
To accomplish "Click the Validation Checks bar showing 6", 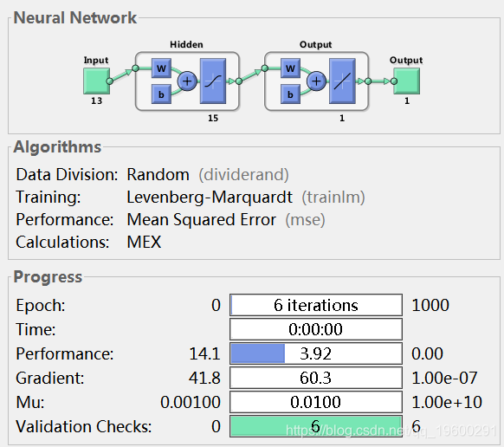I will coord(316,426).
